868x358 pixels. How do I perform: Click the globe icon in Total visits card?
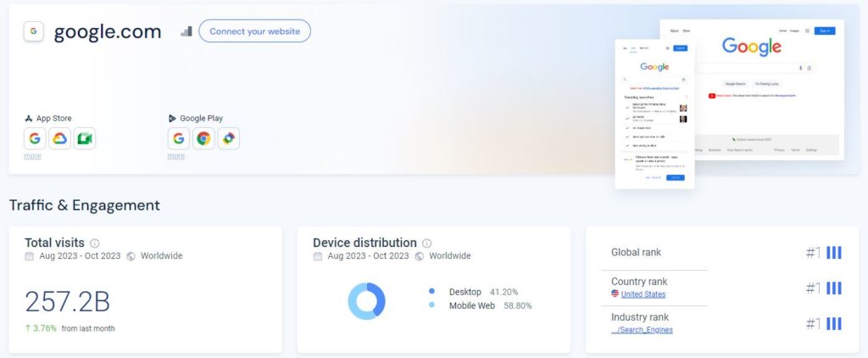pyautogui.click(x=131, y=256)
